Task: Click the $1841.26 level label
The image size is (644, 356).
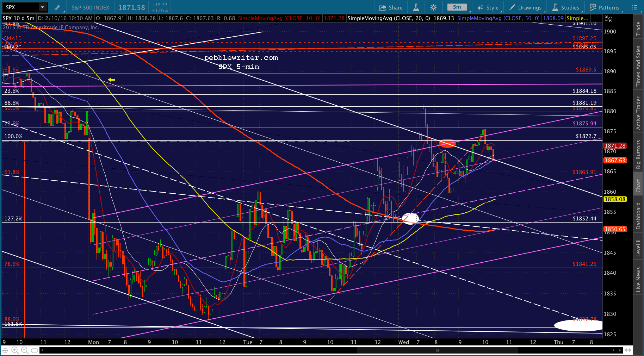Action: pos(585,264)
